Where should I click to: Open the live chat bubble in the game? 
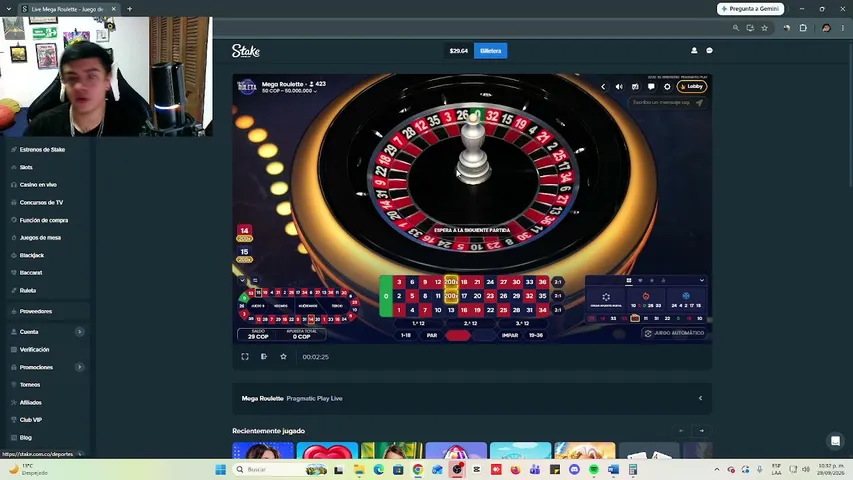coord(651,87)
